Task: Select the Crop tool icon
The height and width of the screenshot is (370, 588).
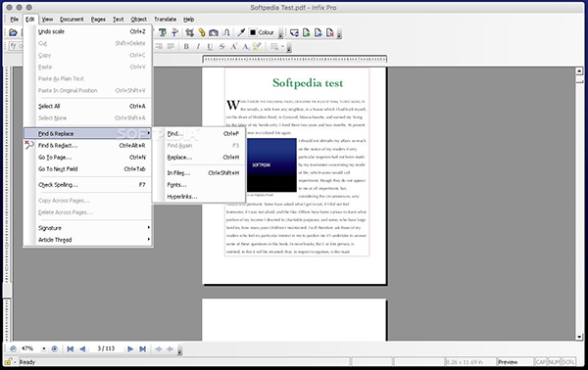Action: pos(190,32)
